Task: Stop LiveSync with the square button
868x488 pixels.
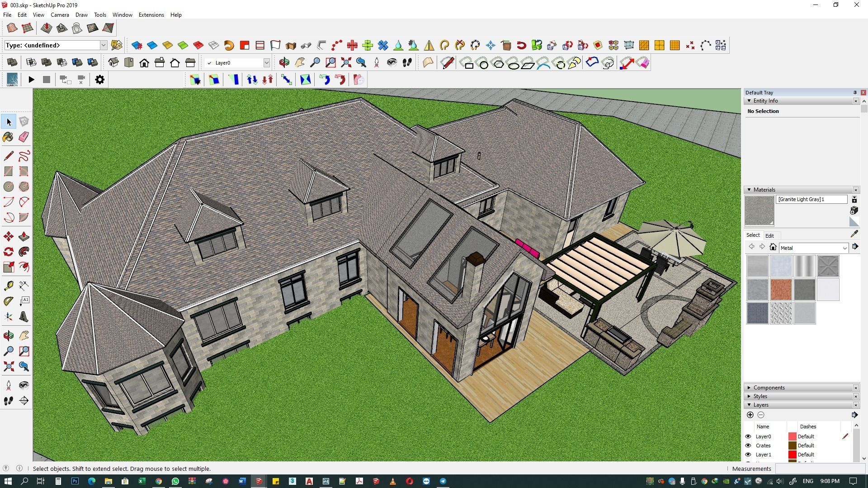Action: point(46,80)
